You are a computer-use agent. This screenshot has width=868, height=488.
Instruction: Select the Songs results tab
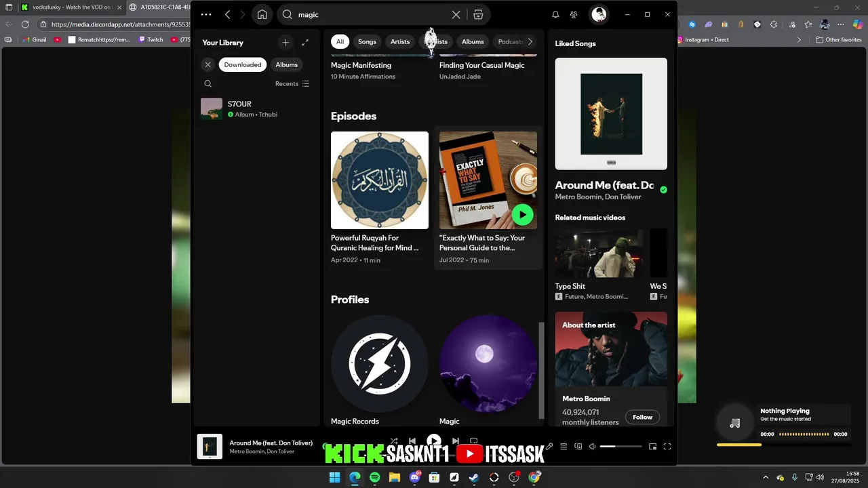367,41
